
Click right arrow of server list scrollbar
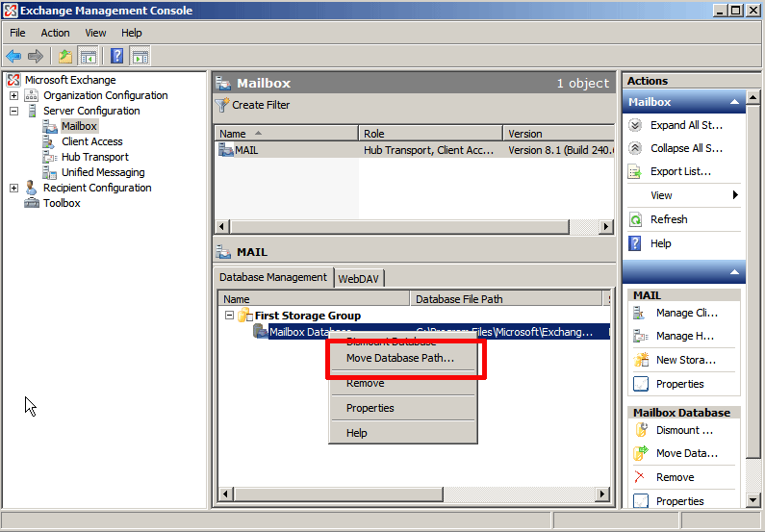606,226
